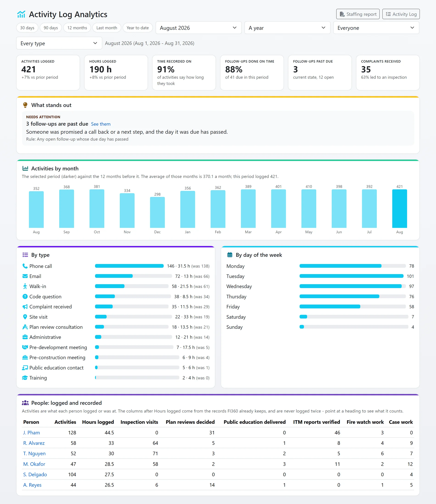Click the '146 · 31.5 h (was 138)' value
436x504 pixels.
[x=188, y=266]
